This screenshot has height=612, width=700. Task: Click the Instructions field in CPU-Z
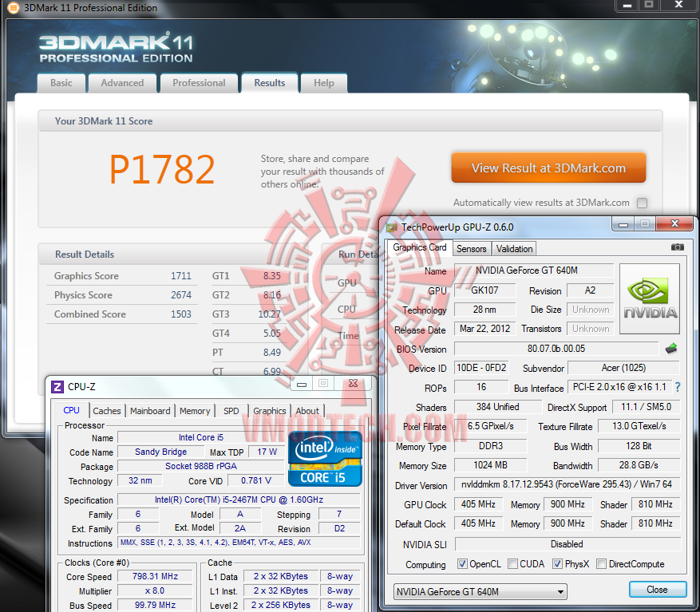coord(239,543)
